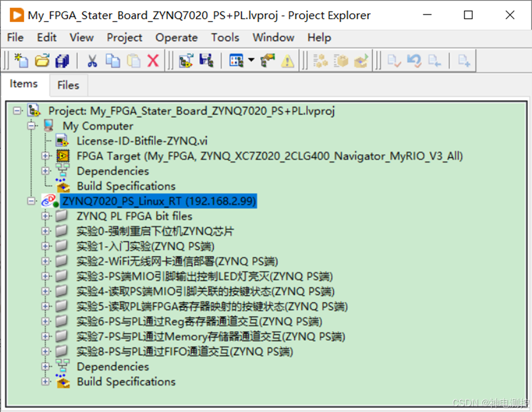Expand the 实验2-WiFi folder
The image size is (532, 412).
pos(45,261)
